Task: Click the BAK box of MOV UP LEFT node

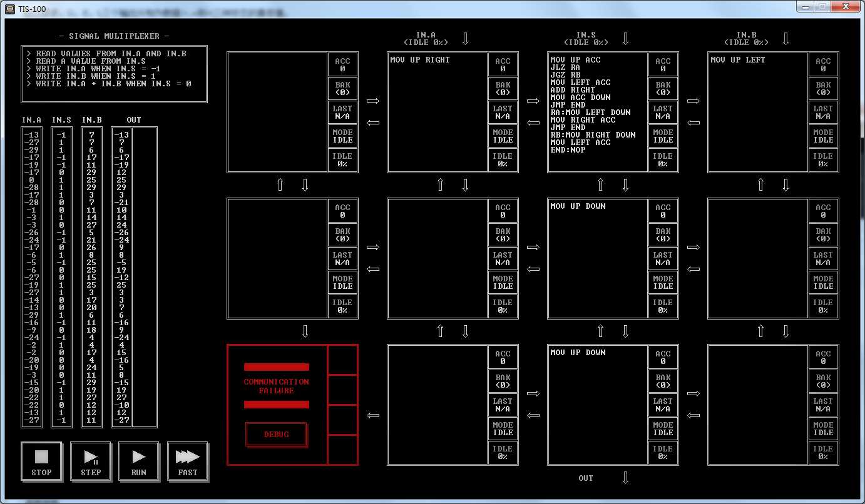Action: coord(824,88)
